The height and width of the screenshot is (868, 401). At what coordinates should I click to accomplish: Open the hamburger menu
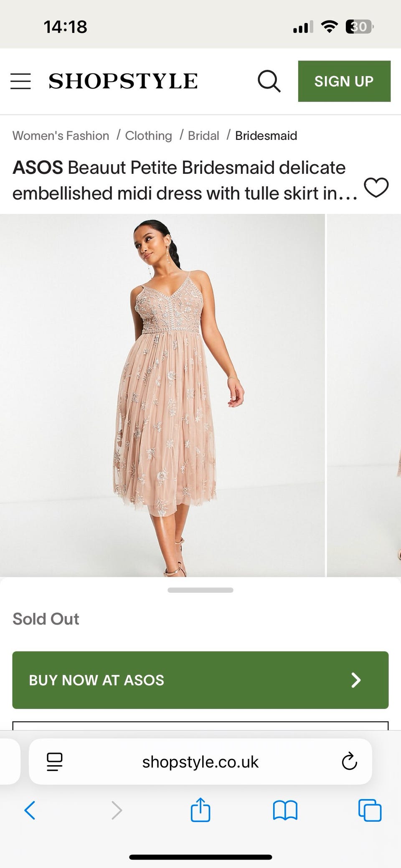[20, 81]
